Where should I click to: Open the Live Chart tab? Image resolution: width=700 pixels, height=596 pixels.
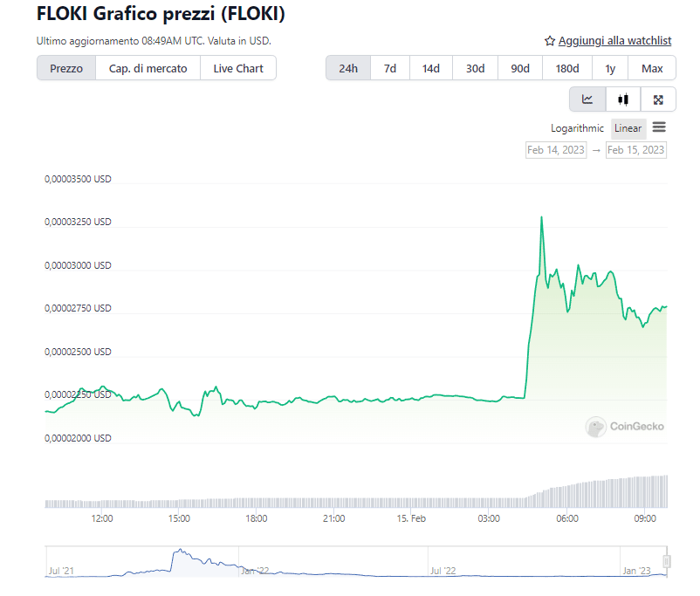tap(238, 68)
